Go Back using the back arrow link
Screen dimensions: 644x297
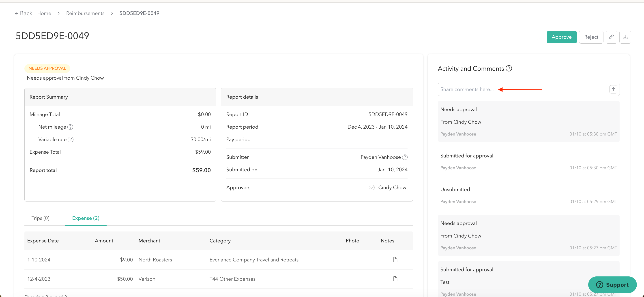pos(24,13)
